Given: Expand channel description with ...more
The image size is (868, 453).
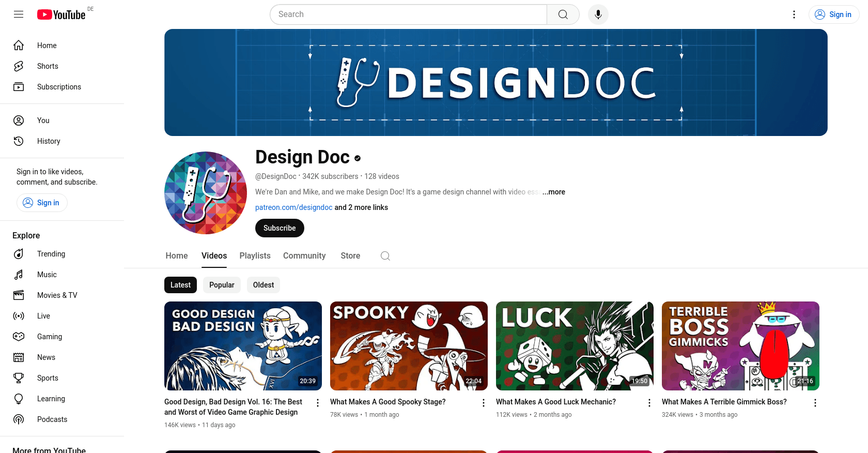Looking at the screenshot, I should point(554,192).
